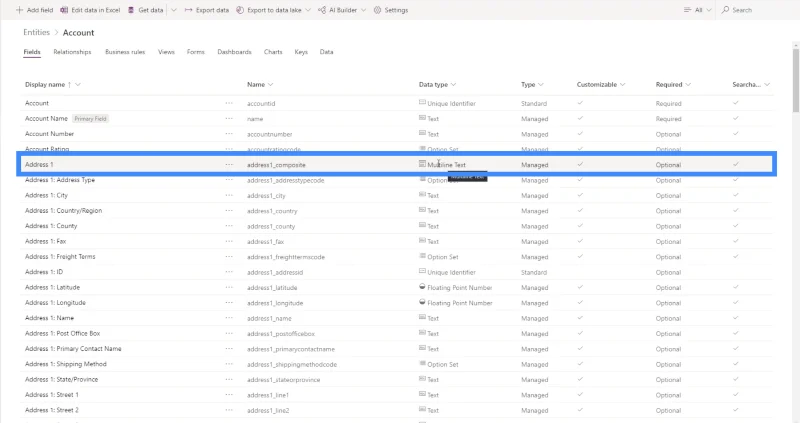Open ellipsis menu for Address 1: County
The width and height of the screenshot is (800, 423).
coord(229,226)
